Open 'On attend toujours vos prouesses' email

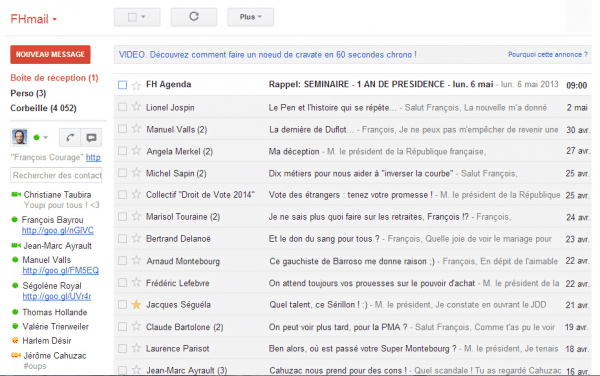pos(372,283)
